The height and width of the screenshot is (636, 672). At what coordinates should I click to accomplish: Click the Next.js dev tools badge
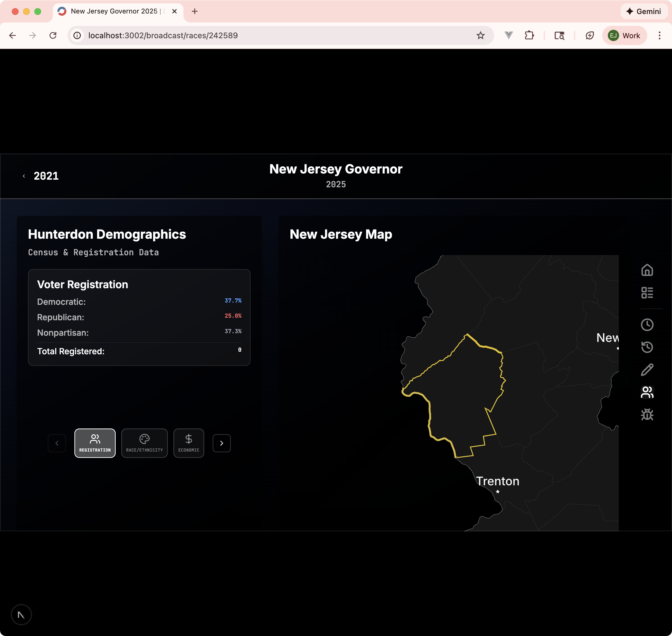(x=21, y=615)
